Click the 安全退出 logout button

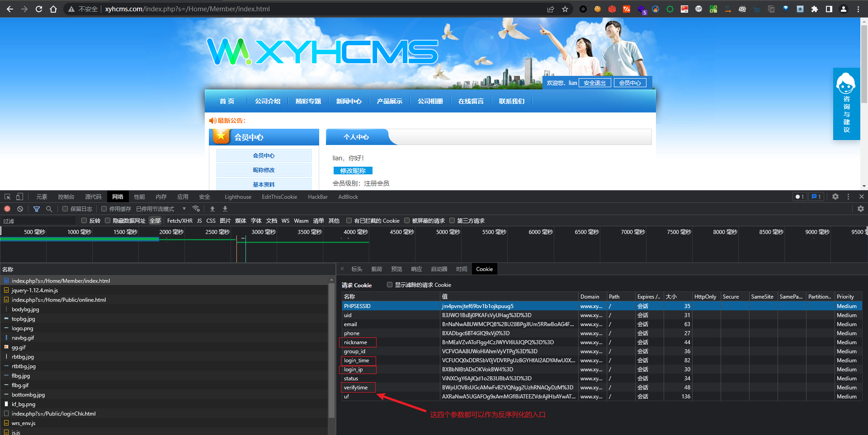coord(595,83)
